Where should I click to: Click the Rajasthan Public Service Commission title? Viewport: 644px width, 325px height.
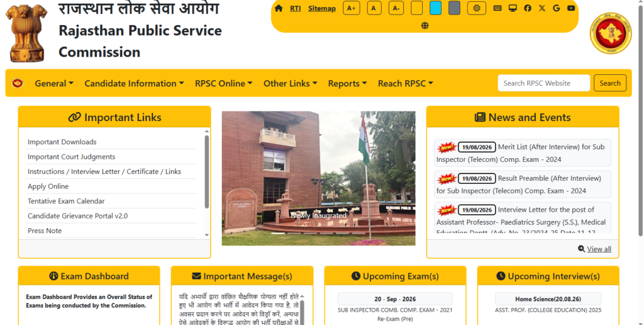[x=140, y=41]
